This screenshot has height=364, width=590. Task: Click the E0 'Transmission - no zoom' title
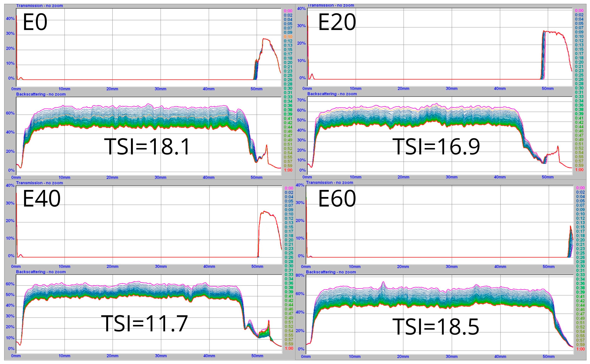(40, 6)
